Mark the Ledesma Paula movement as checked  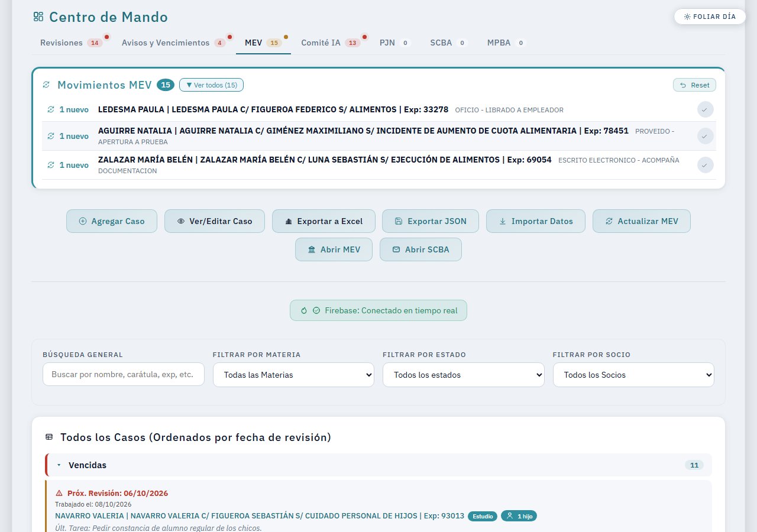pos(705,109)
